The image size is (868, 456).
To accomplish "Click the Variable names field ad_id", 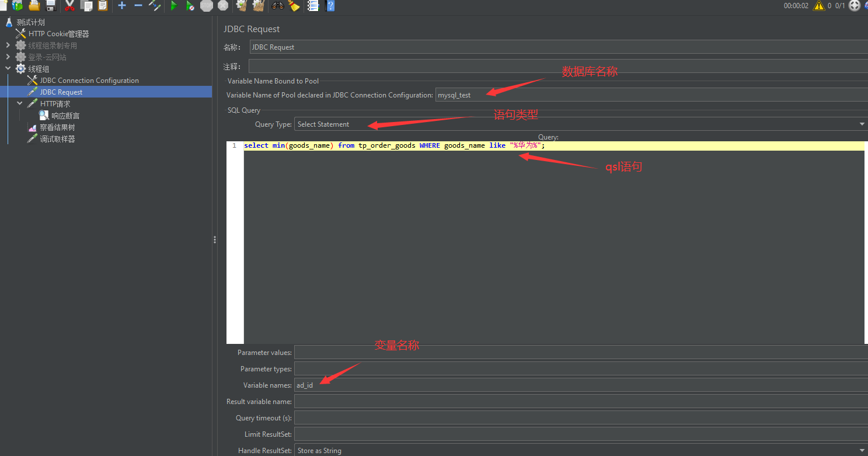I will point(581,385).
